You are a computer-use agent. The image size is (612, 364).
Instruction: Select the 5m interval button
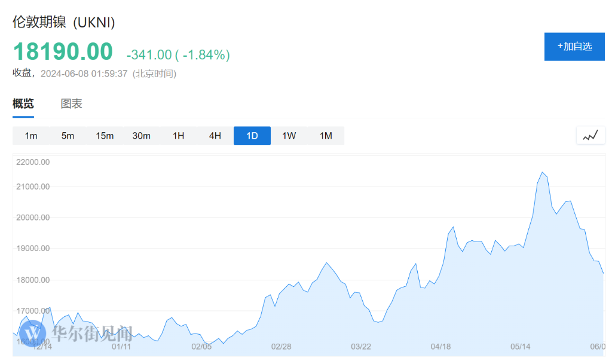click(x=68, y=136)
